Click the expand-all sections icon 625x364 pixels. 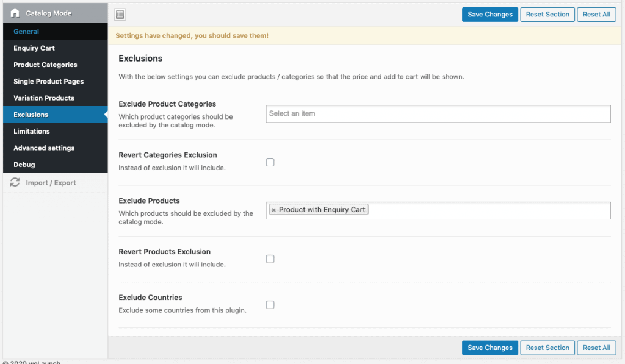(120, 15)
